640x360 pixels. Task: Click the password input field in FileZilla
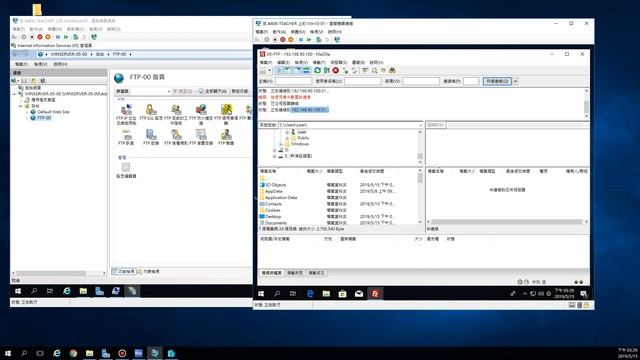tap(421, 81)
